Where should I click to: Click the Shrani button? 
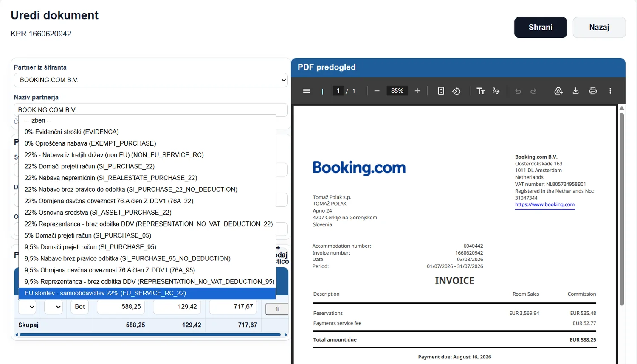click(541, 28)
